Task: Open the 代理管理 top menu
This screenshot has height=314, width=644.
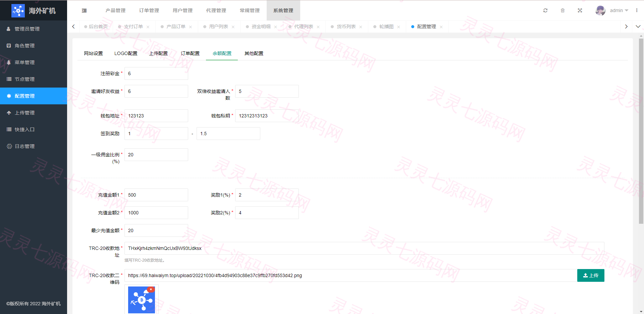Action: (216, 10)
